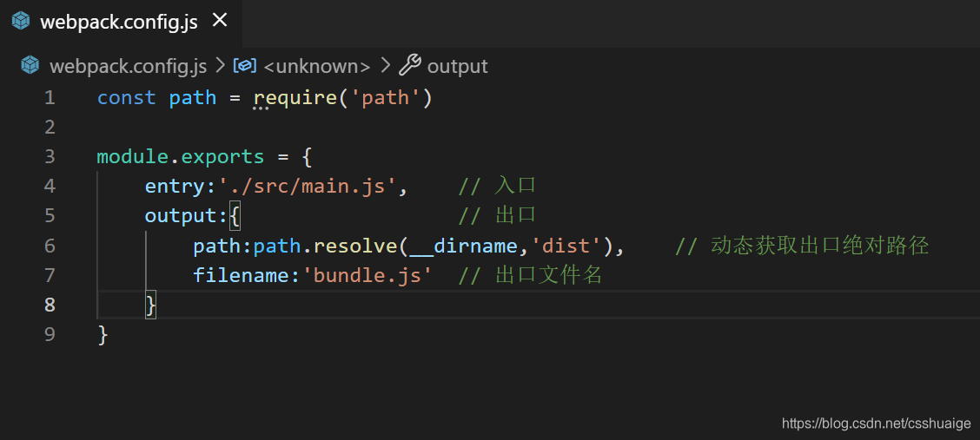The width and height of the screenshot is (980, 440).
Task: Click 'resolve' method on line 6
Action: [355, 246]
